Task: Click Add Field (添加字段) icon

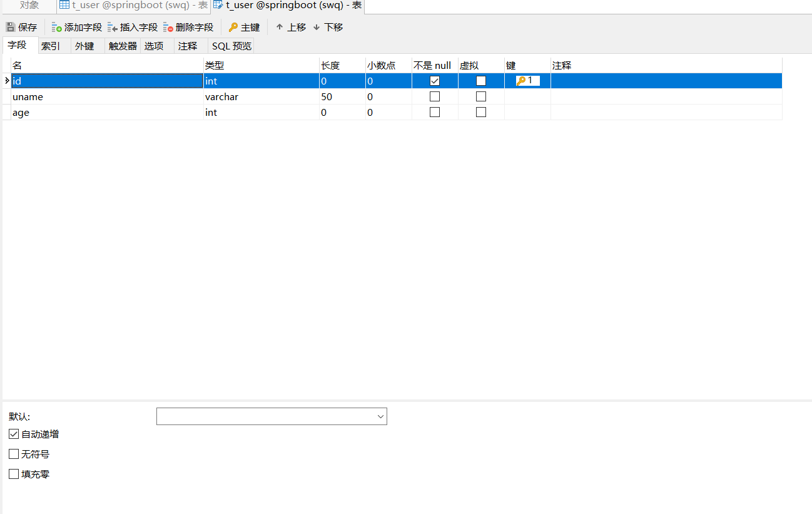Action: 56,28
